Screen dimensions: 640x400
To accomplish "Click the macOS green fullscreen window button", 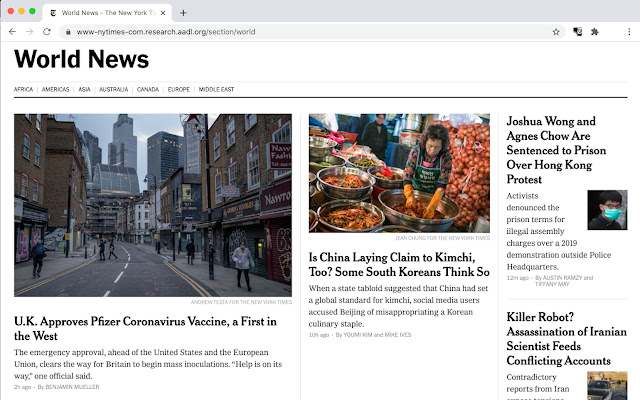I will [32, 11].
